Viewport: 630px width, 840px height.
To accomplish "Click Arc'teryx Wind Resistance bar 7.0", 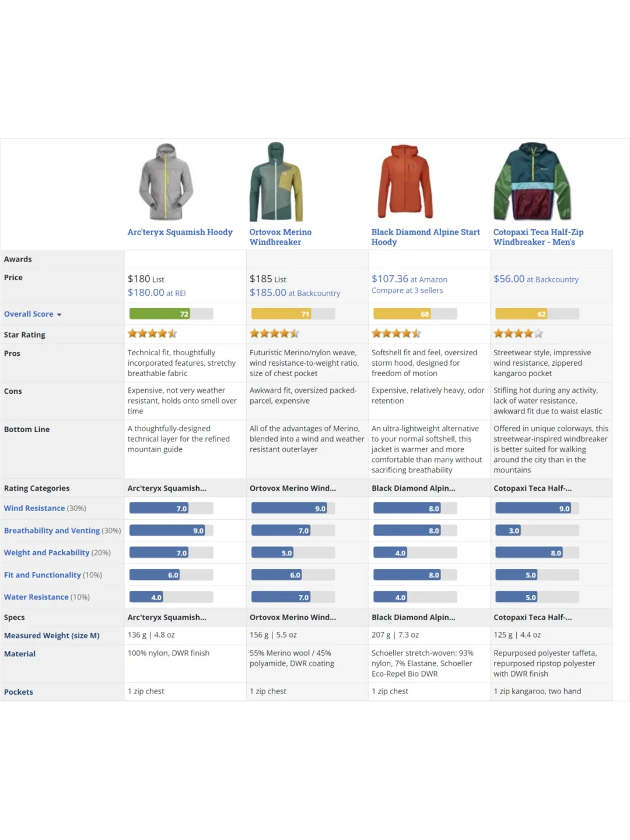I will pyautogui.click(x=171, y=508).
